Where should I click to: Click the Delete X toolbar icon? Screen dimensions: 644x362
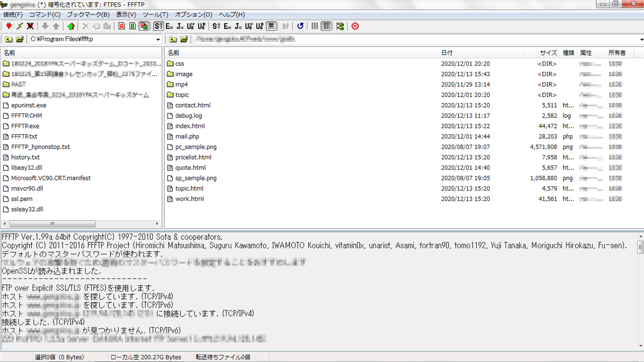coord(86,26)
